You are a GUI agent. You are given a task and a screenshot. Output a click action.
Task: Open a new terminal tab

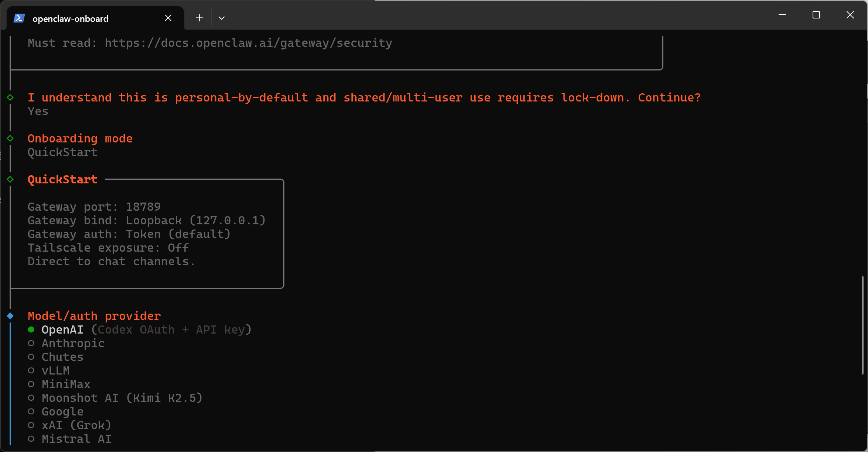(x=199, y=18)
